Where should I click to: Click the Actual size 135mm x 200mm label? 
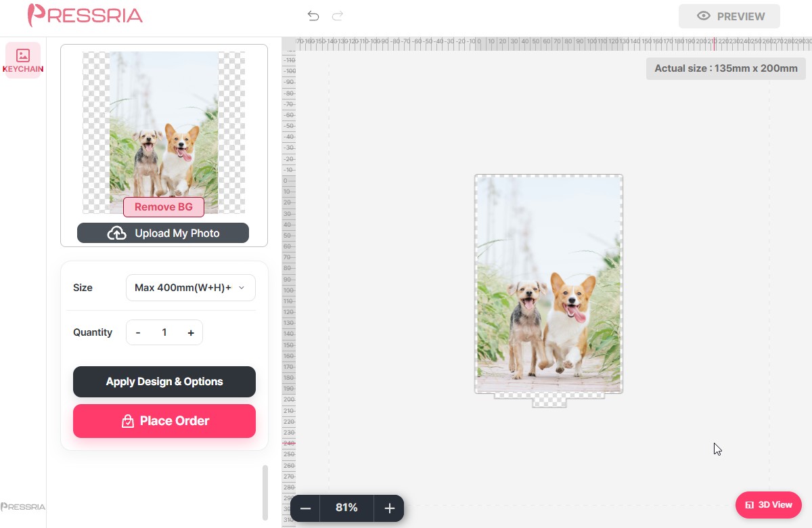coord(726,68)
